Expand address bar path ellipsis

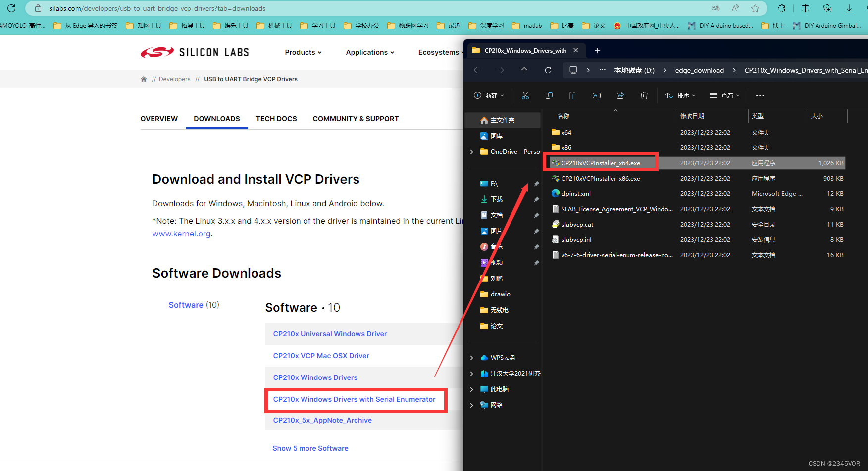point(603,70)
